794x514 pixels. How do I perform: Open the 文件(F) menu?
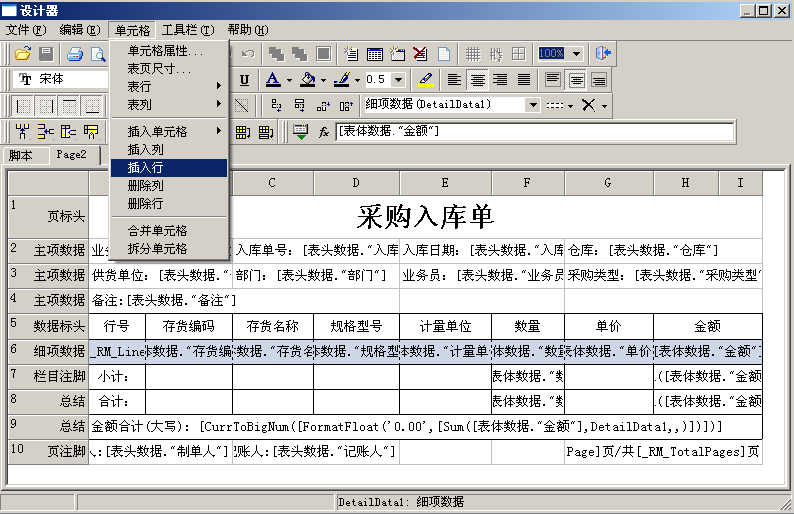pos(26,30)
